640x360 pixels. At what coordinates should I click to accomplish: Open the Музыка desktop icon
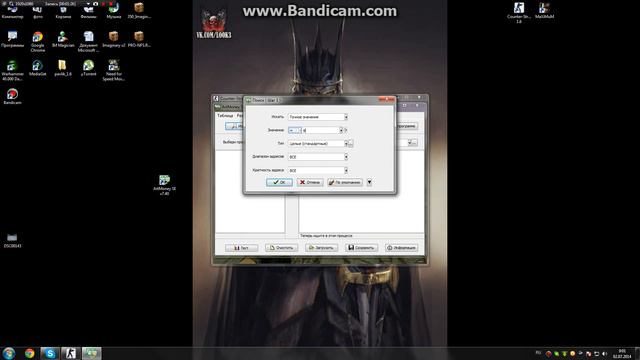pos(113,11)
